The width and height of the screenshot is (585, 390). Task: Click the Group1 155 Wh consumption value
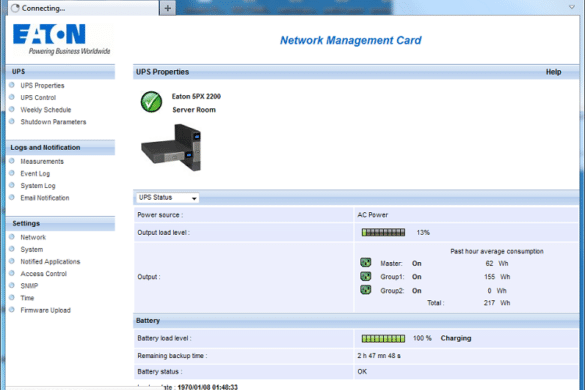pos(497,277)
